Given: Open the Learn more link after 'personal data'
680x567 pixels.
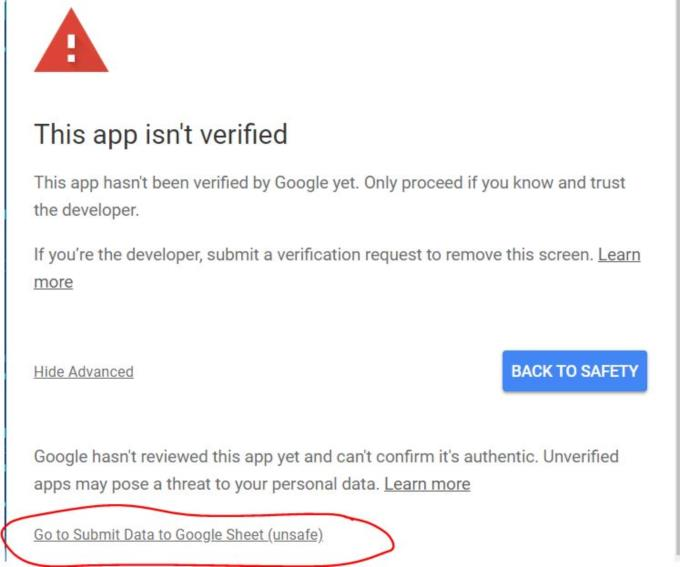Looking at the screenshot, I should [x=427, y=484].
